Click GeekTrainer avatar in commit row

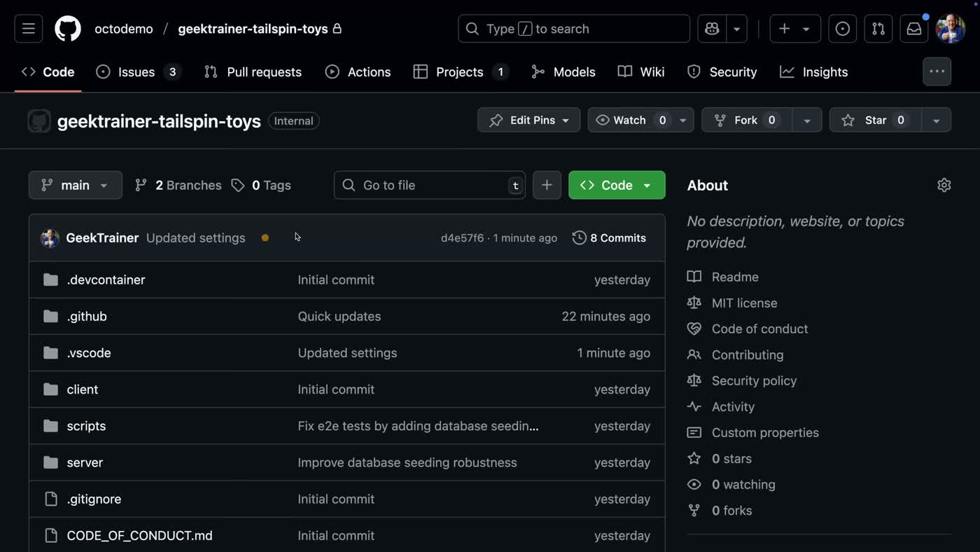click(x=50, y=238)
